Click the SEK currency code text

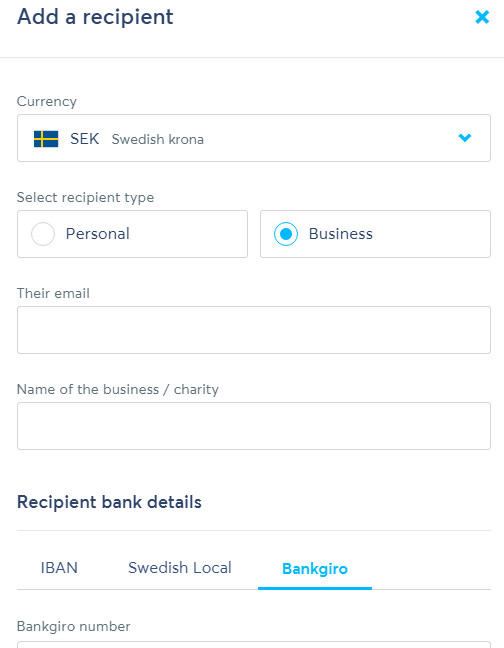click(x=85, y=139)
